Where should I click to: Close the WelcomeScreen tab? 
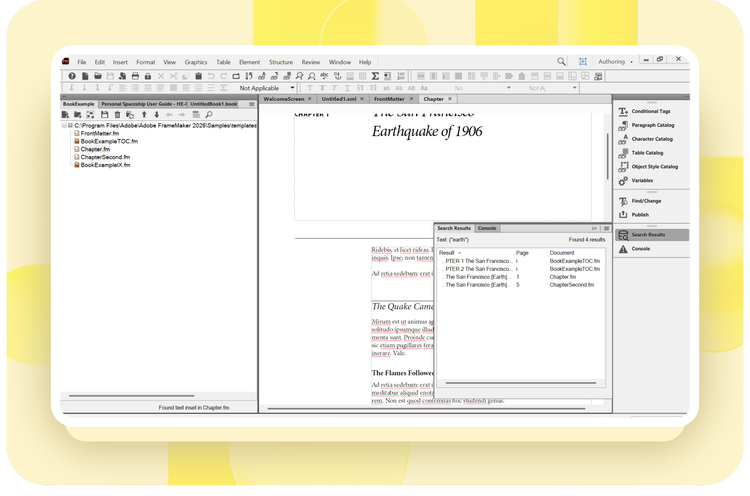click(x=309, y=99)
